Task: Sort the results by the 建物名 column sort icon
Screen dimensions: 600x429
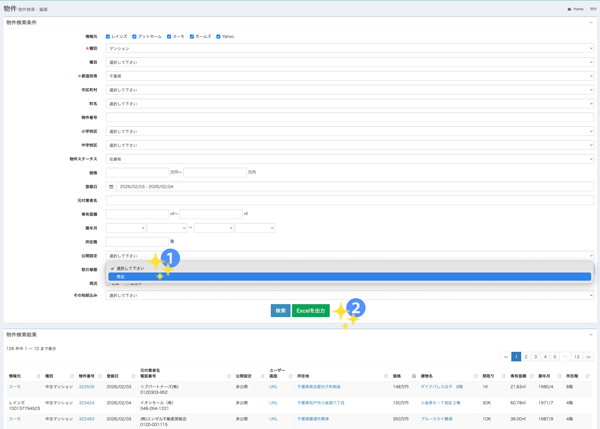Action: coord(475,376)
